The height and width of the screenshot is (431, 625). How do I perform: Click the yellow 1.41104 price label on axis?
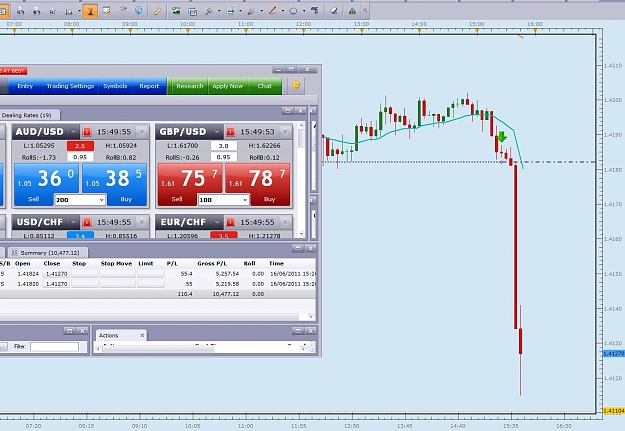[614, 411]
